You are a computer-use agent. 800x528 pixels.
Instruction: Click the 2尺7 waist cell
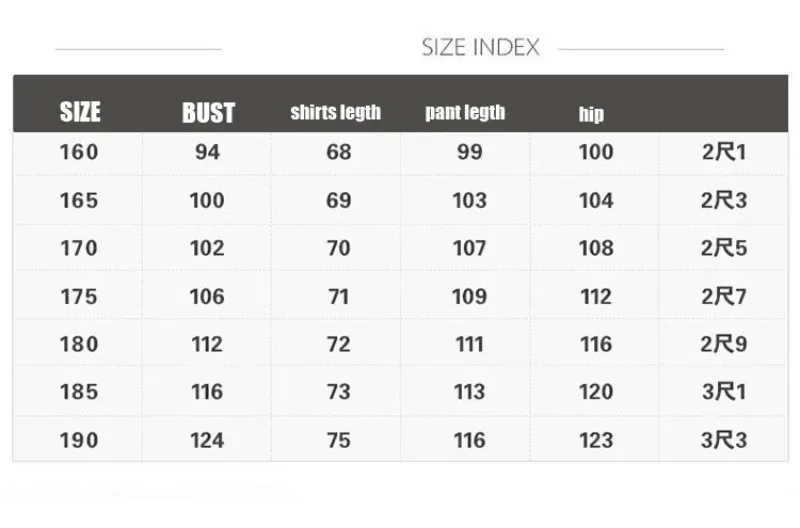pyautogui.click(x=724, y=296)
